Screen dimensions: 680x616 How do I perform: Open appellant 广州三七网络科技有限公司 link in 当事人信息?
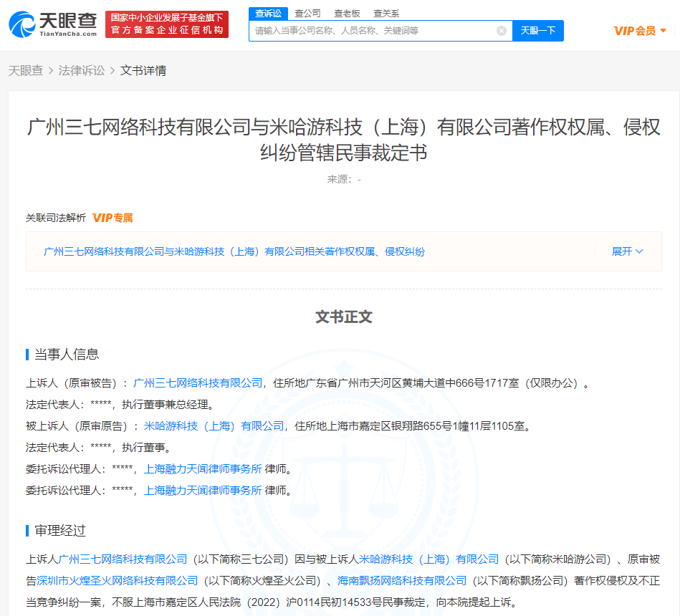click(198, 383)
